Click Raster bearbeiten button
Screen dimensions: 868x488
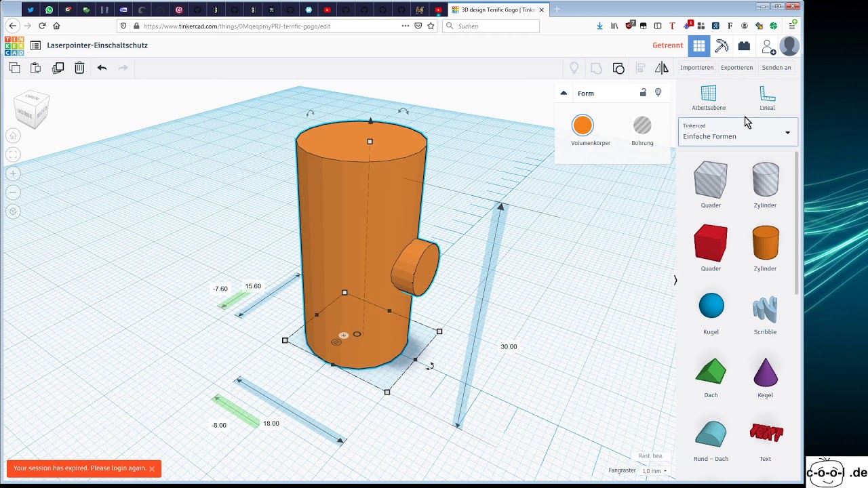[650, 455]
